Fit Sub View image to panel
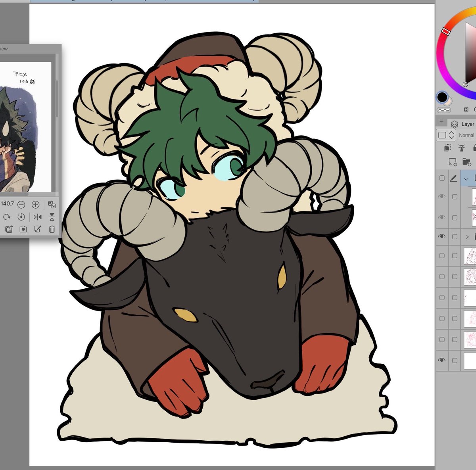This screenshot has height=470, width=476. (52, 205)
